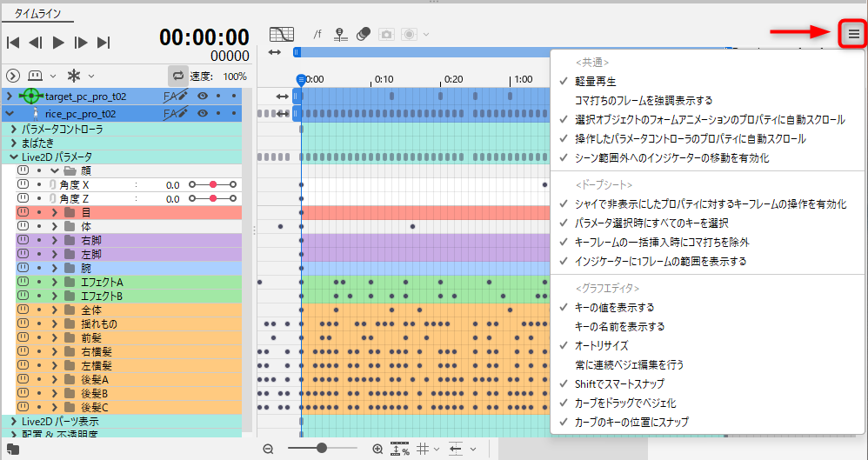Click the snowflake freeze icon
This screenshot has height=460, width=868.
(74, 76)
